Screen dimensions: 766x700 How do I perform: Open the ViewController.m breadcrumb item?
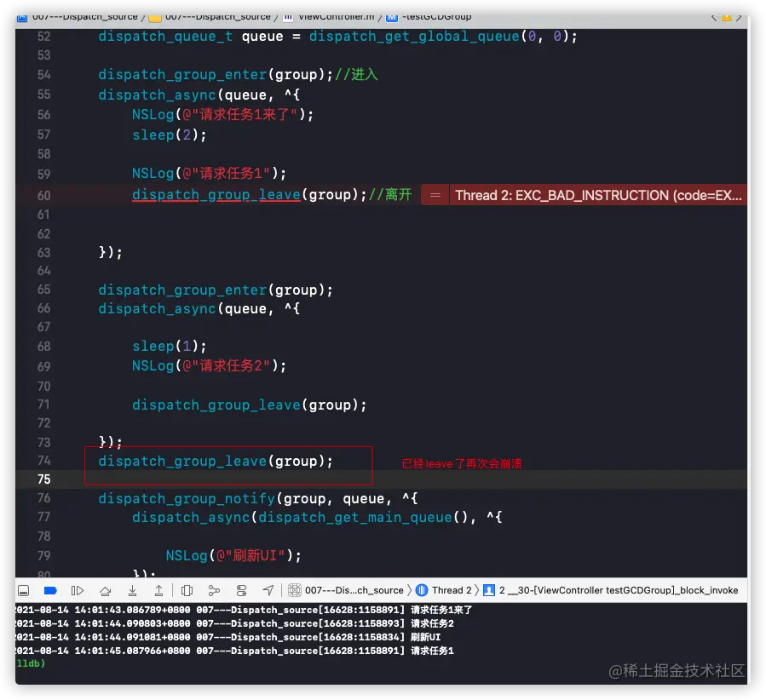329,17
